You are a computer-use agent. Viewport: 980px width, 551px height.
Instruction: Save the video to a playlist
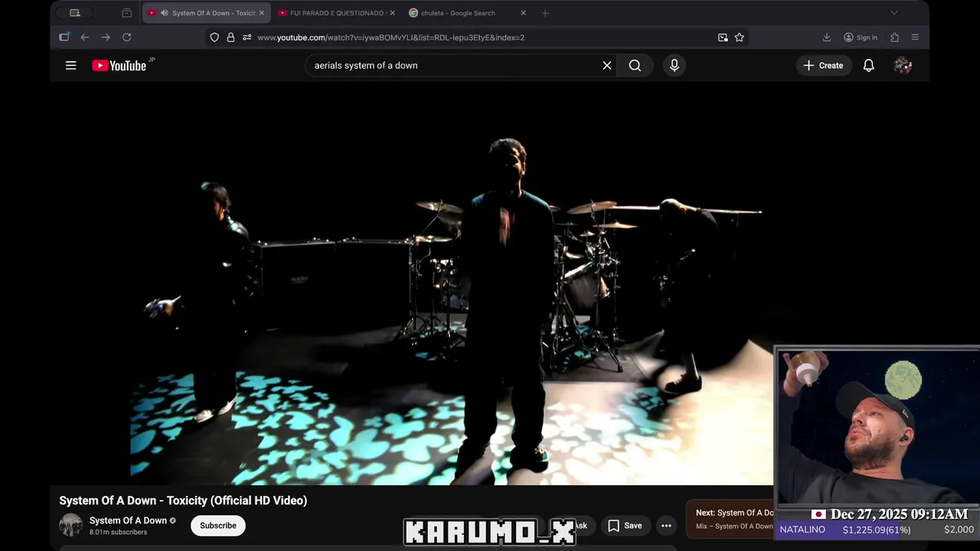(x=626, y=526)
